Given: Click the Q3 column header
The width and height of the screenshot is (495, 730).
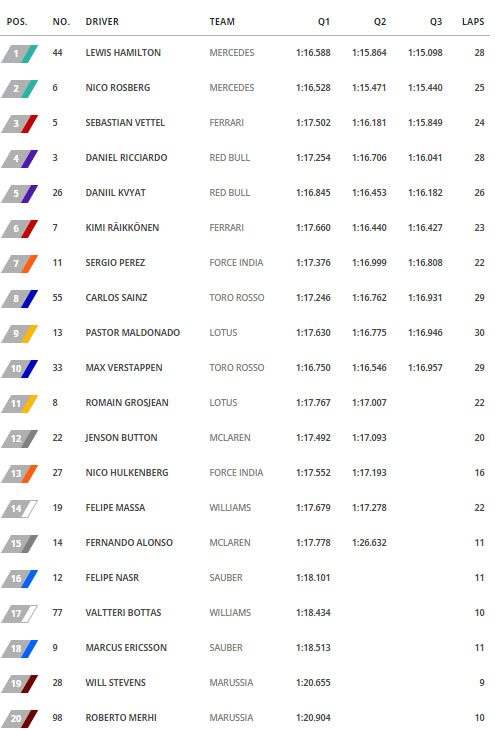Looking at the screenshot, I should click(436, 21).
